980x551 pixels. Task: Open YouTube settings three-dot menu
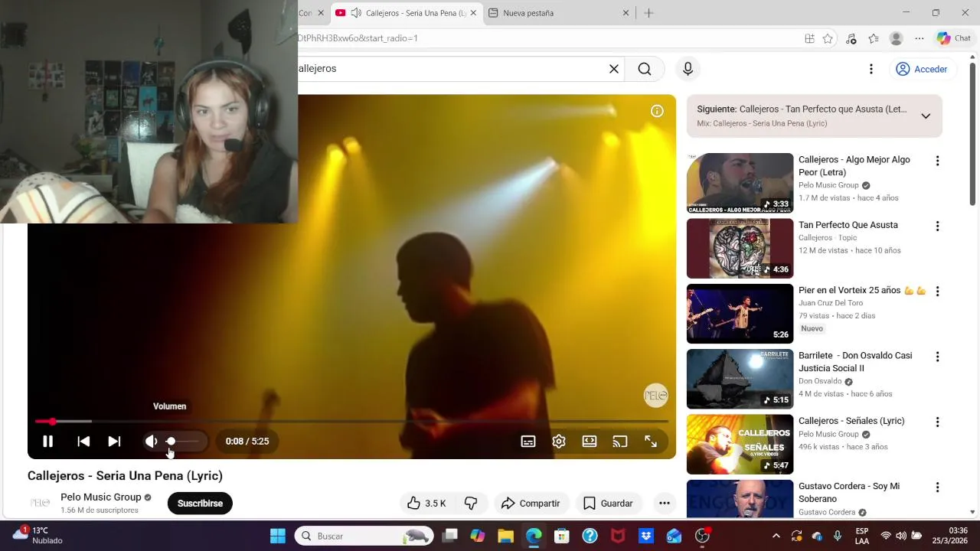[871, 69]
